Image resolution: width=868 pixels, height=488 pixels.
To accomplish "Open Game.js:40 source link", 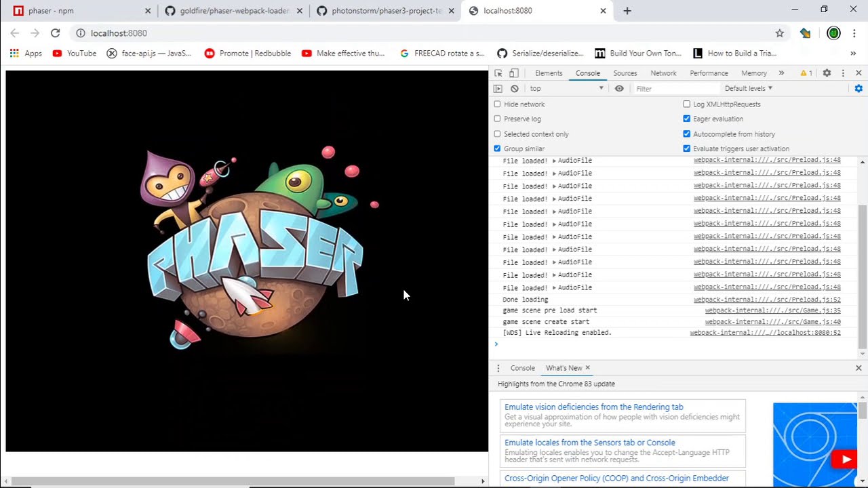I will click(x=772, y=322).
